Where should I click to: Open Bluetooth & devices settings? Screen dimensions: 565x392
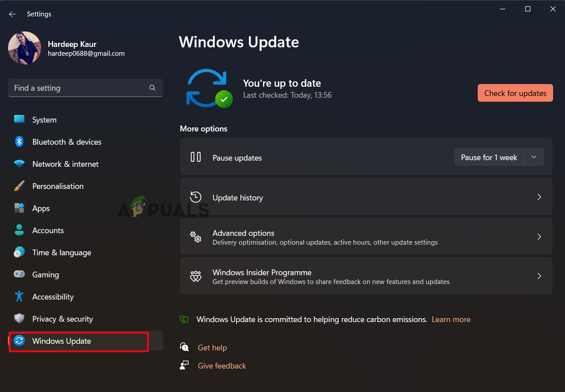pos(19,142)
